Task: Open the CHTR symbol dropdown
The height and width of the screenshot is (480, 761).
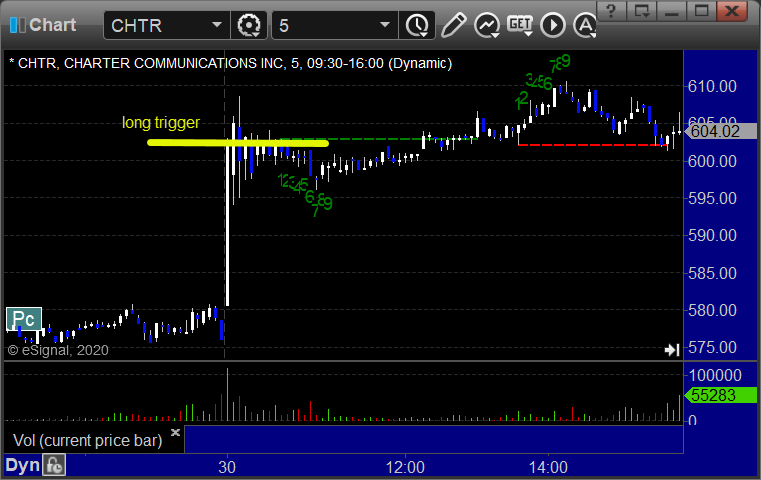Action: tap(216, 25)
